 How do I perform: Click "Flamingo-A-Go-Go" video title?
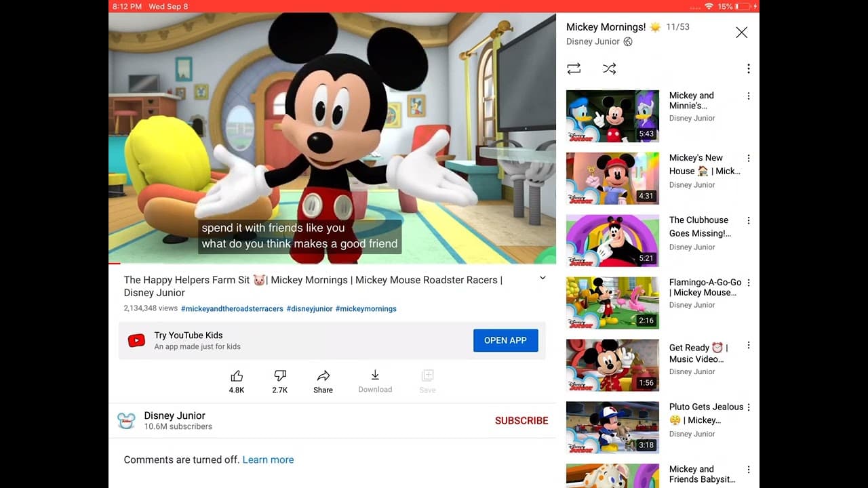pos(705,287)
